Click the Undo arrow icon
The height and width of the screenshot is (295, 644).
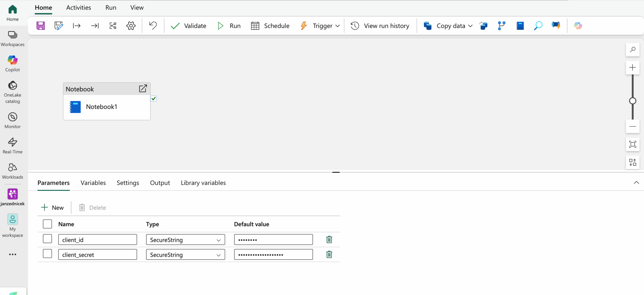pos(153,26)
